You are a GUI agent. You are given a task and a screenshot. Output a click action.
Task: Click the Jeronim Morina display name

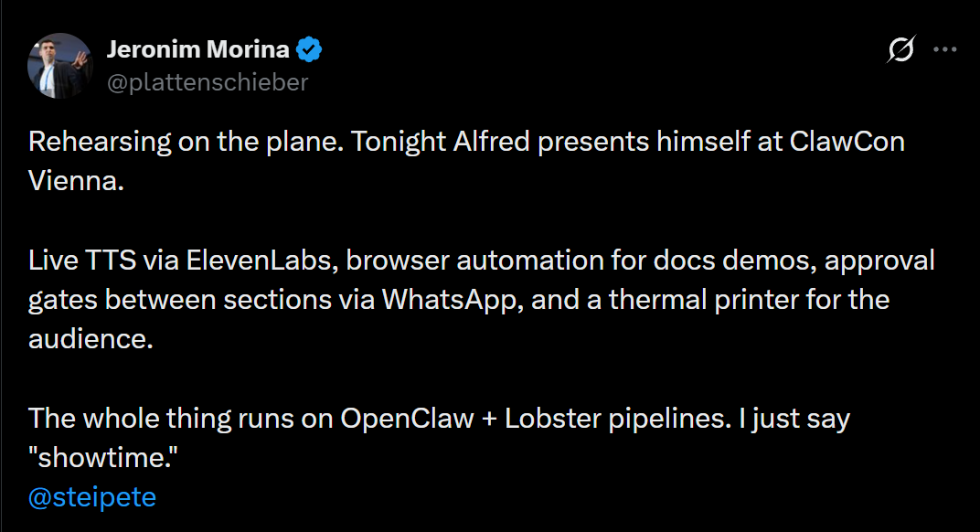tap(197, 50)
